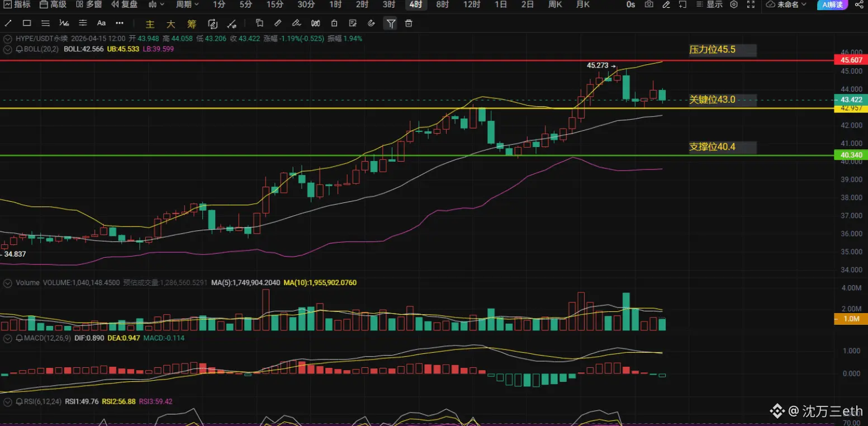This screenshot has height=426, width=868.
Task: Open the 周期 period dropdown
Action: pos(188,4)
